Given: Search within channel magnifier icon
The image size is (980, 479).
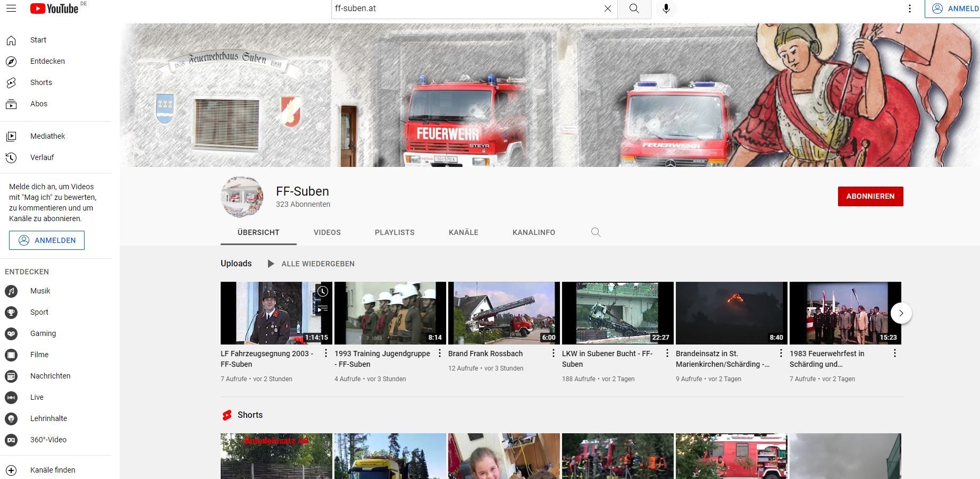Looking at the screenshot, I should pos(596,232).
